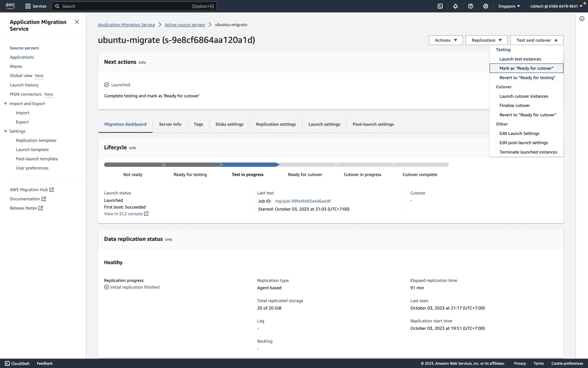Open Import in sidebar

pos(22,113)
